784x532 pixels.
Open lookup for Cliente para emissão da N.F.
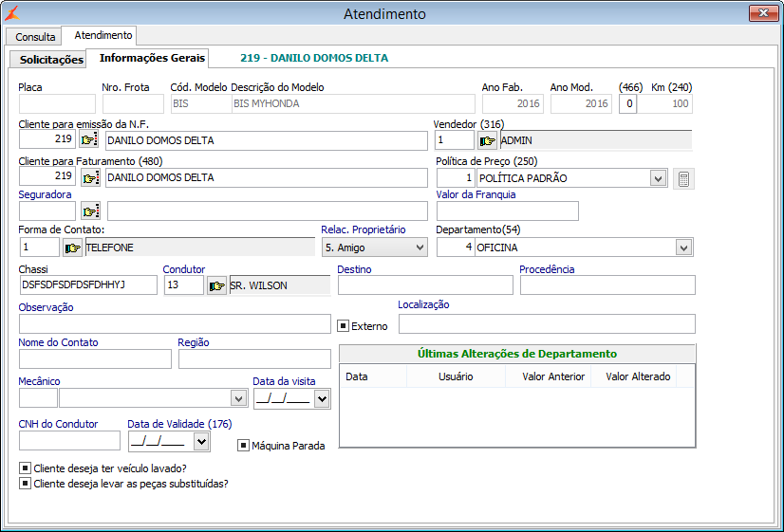89,139
